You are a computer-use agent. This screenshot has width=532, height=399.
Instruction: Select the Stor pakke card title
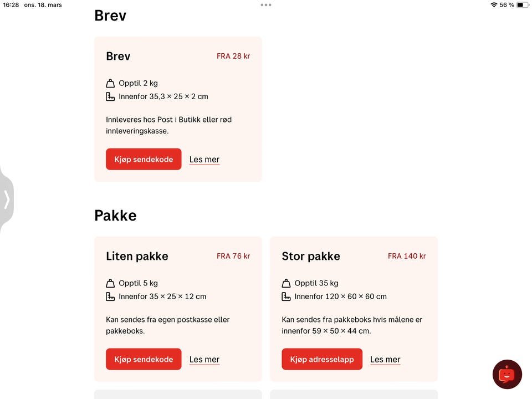click(x=311, y=256)
